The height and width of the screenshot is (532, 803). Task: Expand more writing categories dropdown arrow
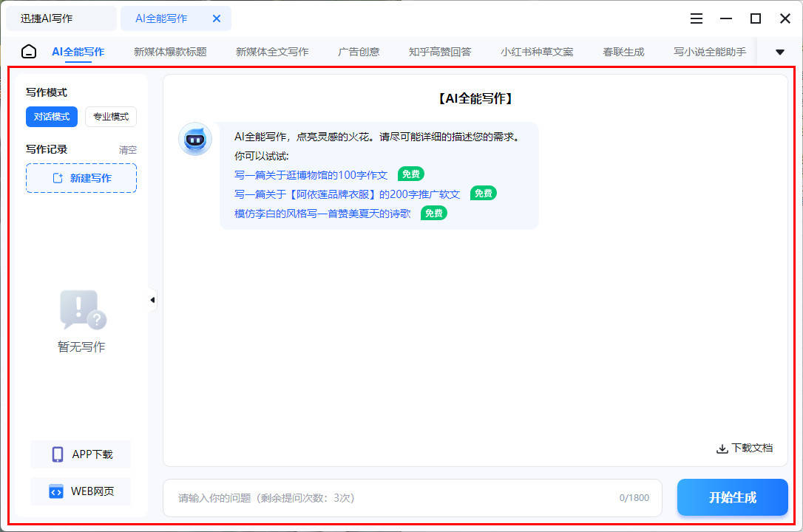click(x=779, y=52)
